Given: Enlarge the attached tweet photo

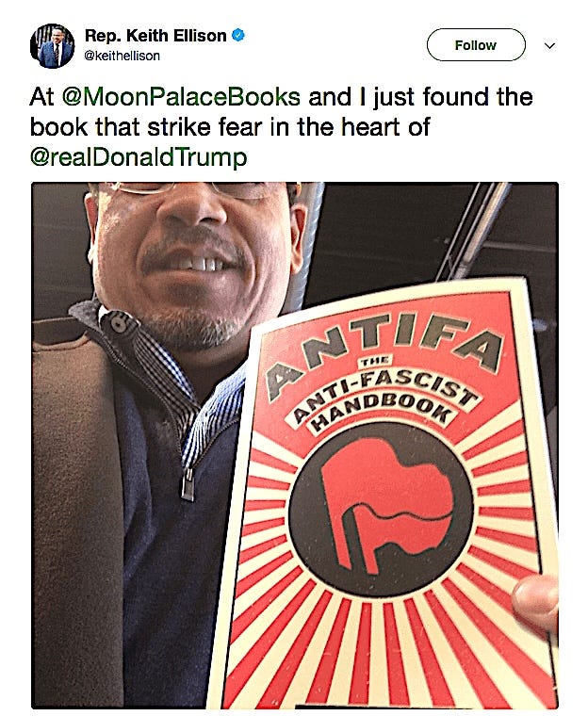Looking at the screenshot, I should 295,446.
